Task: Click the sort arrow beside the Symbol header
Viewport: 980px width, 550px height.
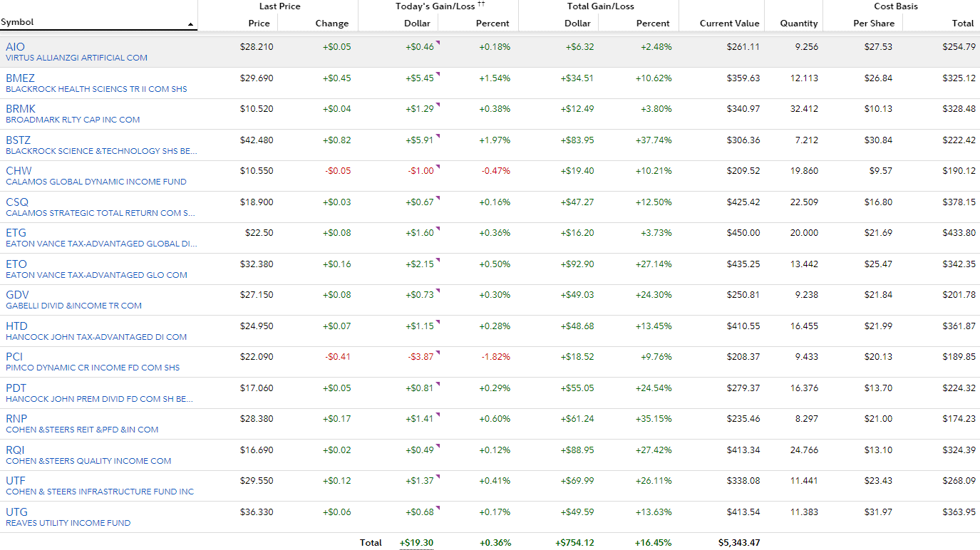Action: [190, 25]
